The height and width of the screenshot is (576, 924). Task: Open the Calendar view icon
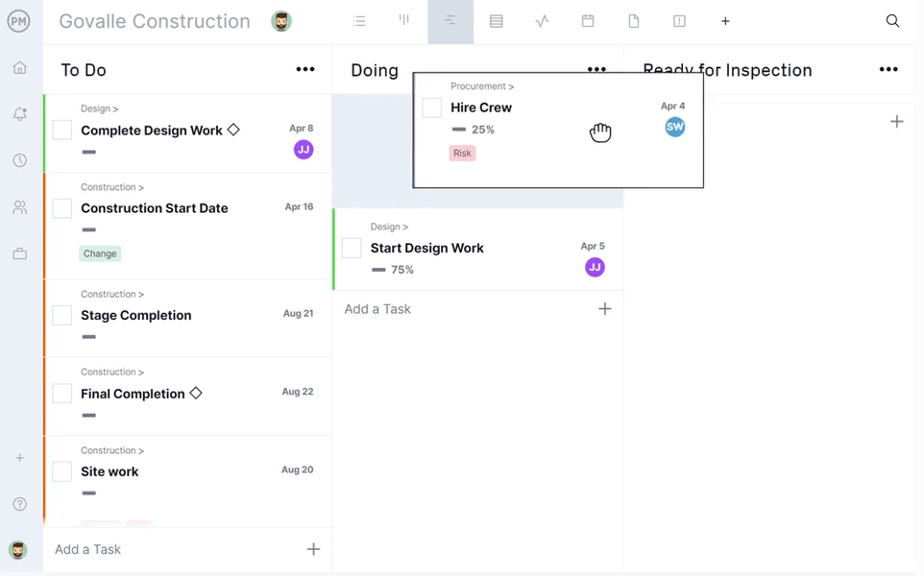coord(588,20)
